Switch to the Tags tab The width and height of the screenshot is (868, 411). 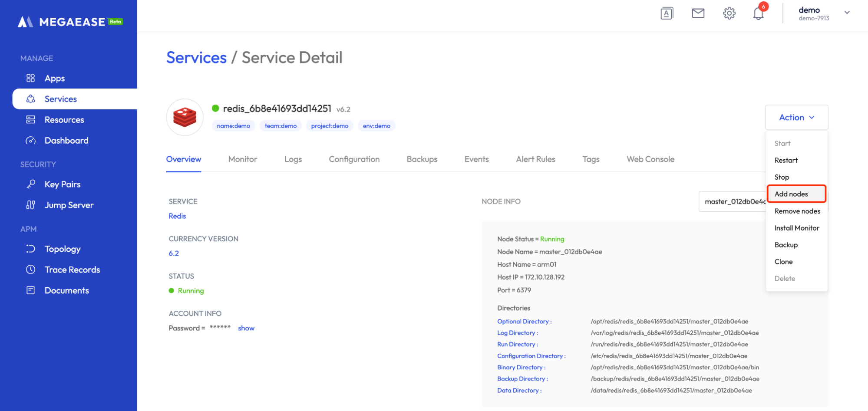pyautogui.click(x=591, y=159)
